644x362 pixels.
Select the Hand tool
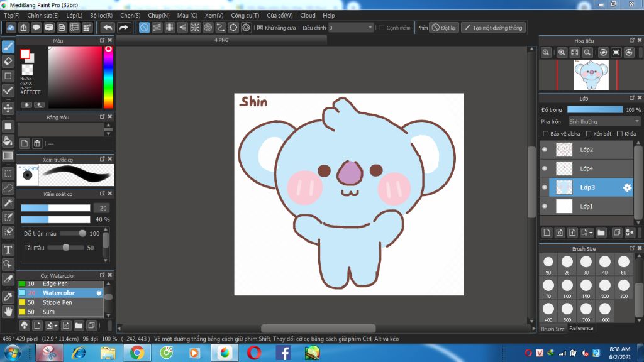pyautogui.click(x=8, y=312)
